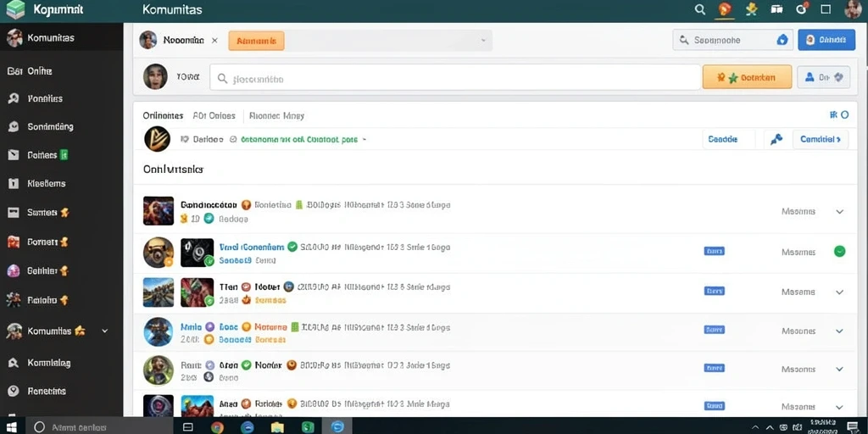Switch to the third tab of the list panel
This screenshot has width=868, height=434.
tap(277, 115)
